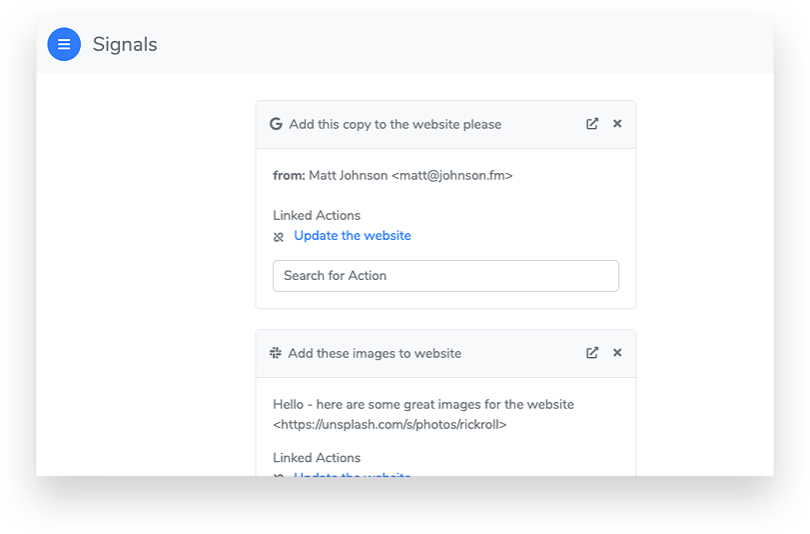Open the 'Update the website' linked action
The image size is (810, 534).
point(352,236)
